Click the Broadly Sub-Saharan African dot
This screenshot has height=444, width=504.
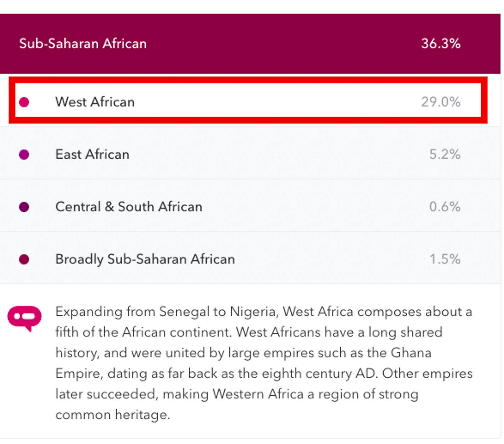pos(24,259)
